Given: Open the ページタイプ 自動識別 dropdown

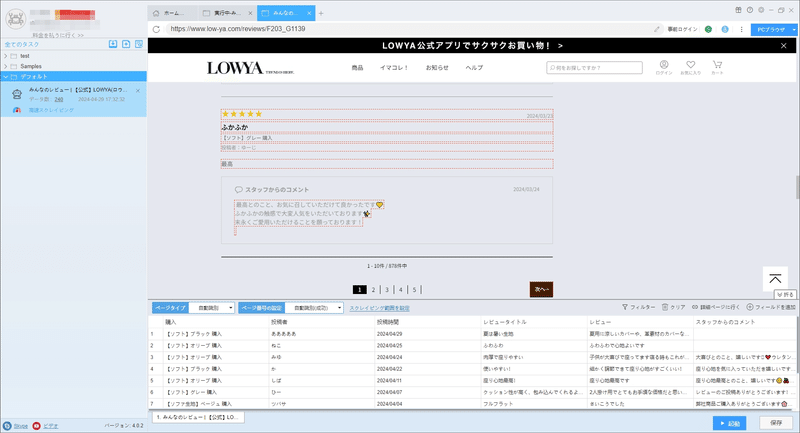Looking at the screenshot, I should point(211,308).
